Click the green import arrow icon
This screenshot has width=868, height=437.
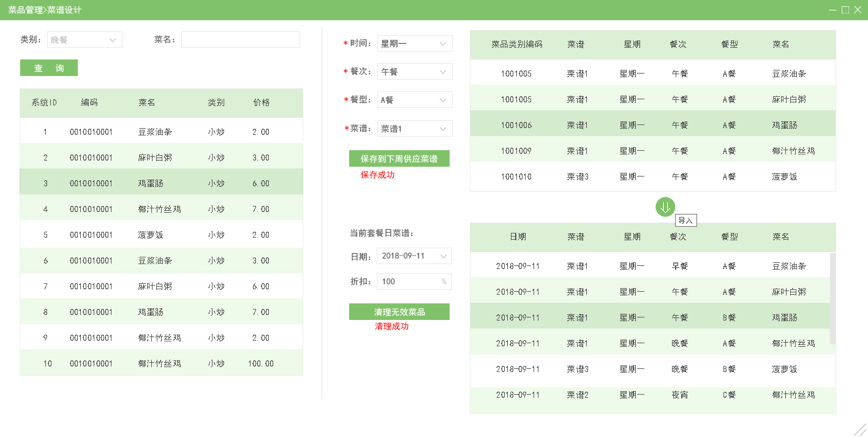point(665,207)
